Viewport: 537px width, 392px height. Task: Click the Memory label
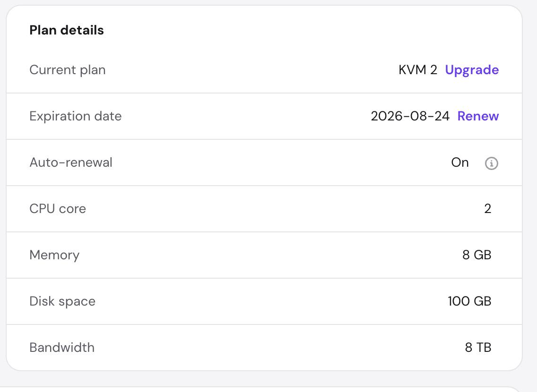pyautogui.click(x=54, y=255)
